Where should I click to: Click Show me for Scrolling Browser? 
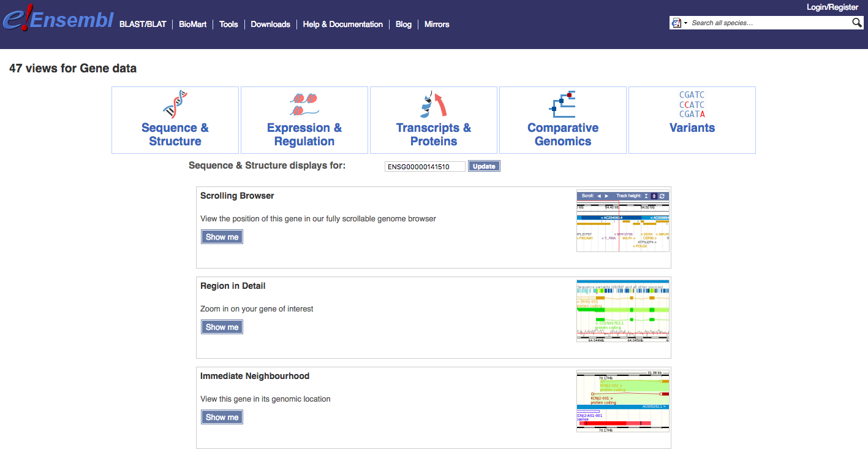coord(222,237)
